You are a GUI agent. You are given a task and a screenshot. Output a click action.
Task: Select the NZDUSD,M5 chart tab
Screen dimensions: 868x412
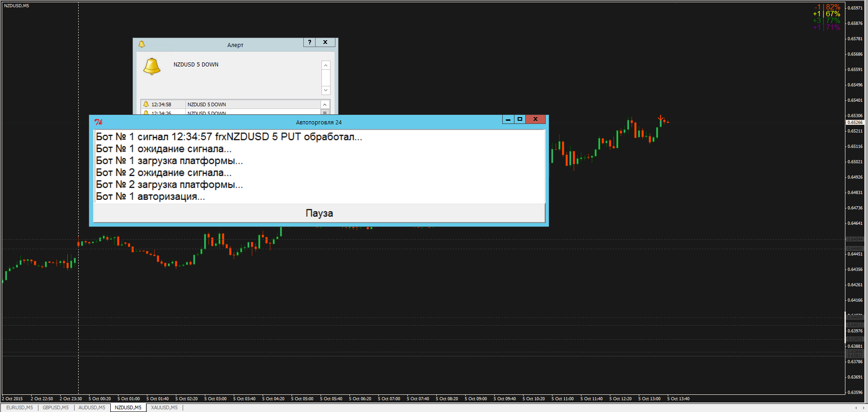point(128,407)
